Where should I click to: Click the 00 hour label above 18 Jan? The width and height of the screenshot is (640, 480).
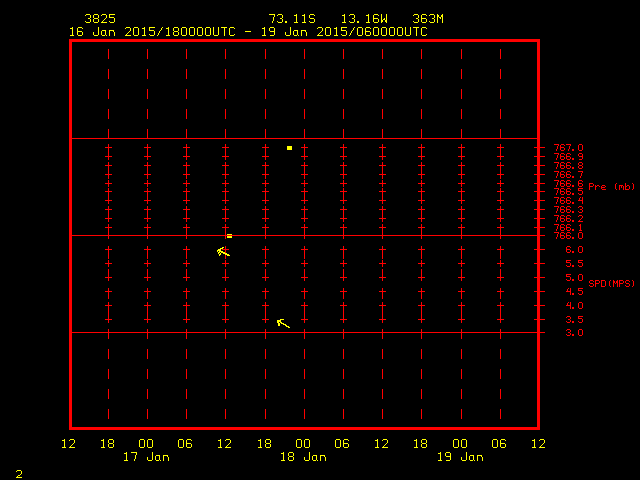(303, 444)
